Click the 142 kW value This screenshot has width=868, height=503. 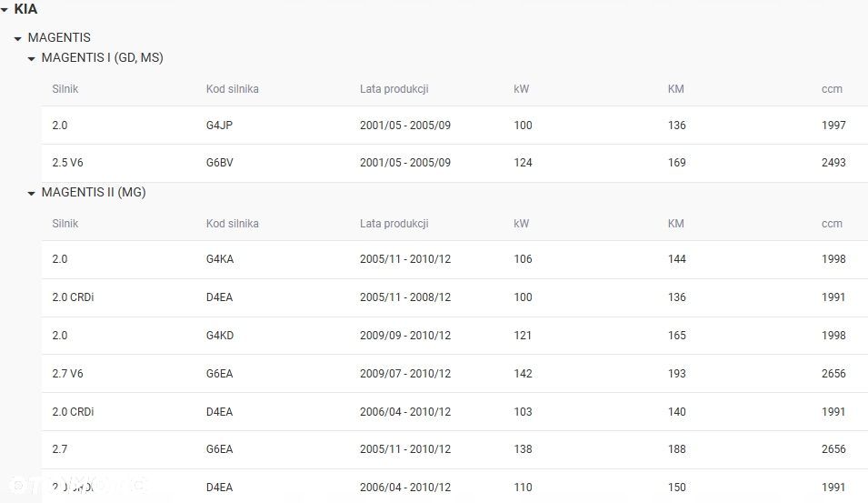click(x=524, y=374)
